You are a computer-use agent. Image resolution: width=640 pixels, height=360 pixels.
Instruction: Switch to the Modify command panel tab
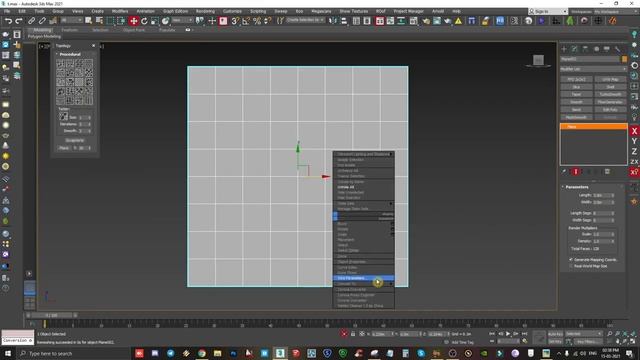pos(575,49)
